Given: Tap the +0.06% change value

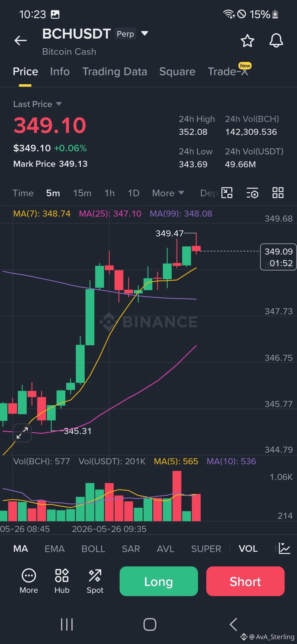Looking at the screenshot, I should (70, 148).
